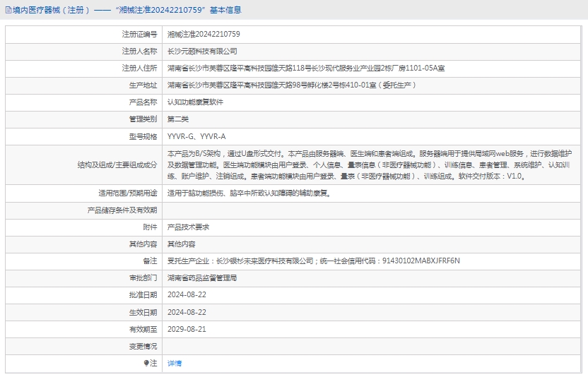Screen dimensions: 588x377
Task: Click the bullet icon beside 注
Action: click(x=147, y=363)
